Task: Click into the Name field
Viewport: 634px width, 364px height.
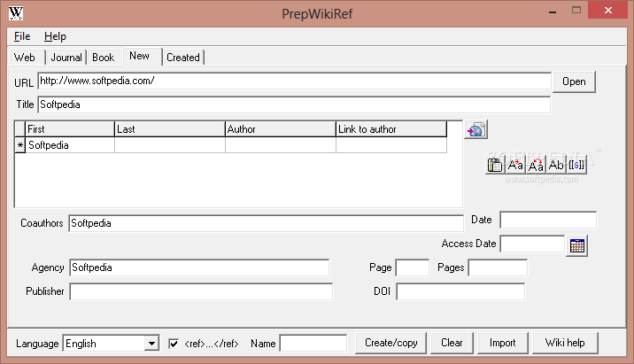Action: tap(313, 344)
